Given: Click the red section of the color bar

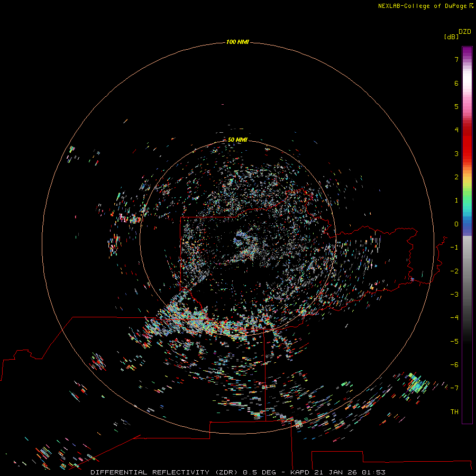Looking at the screenshot, I should coord(467,140).
